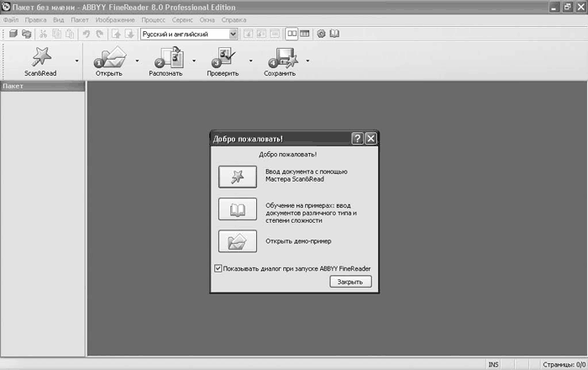
Task: Click the two-page view toggle icon
Action: tap(291, 34)
